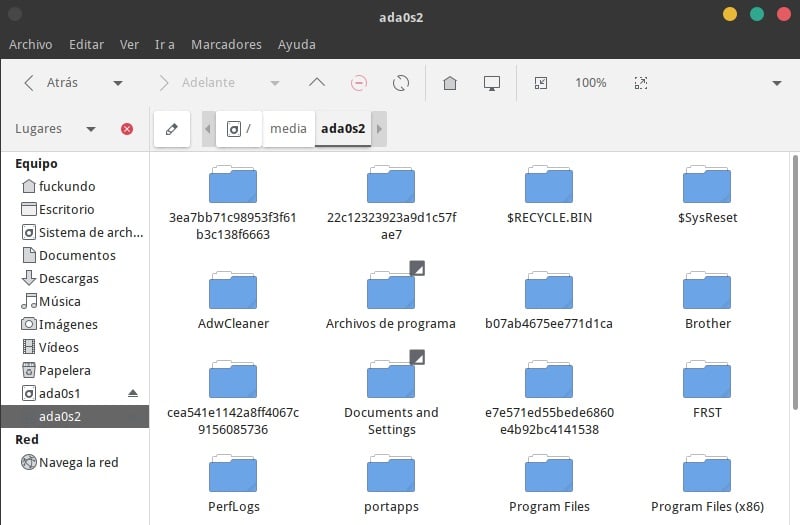
Task: Select the FRST folder
Action: tap(707, 390)
